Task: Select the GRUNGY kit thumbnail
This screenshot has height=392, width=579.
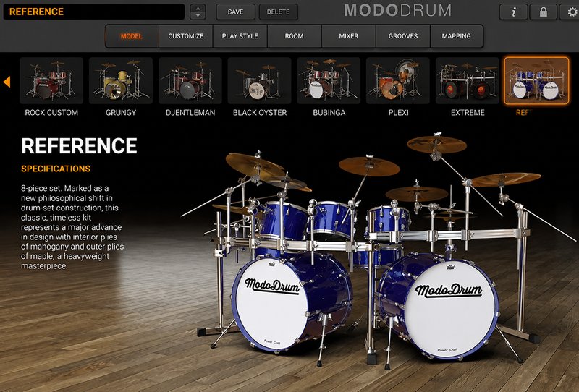Action: (x=121, y=80)
